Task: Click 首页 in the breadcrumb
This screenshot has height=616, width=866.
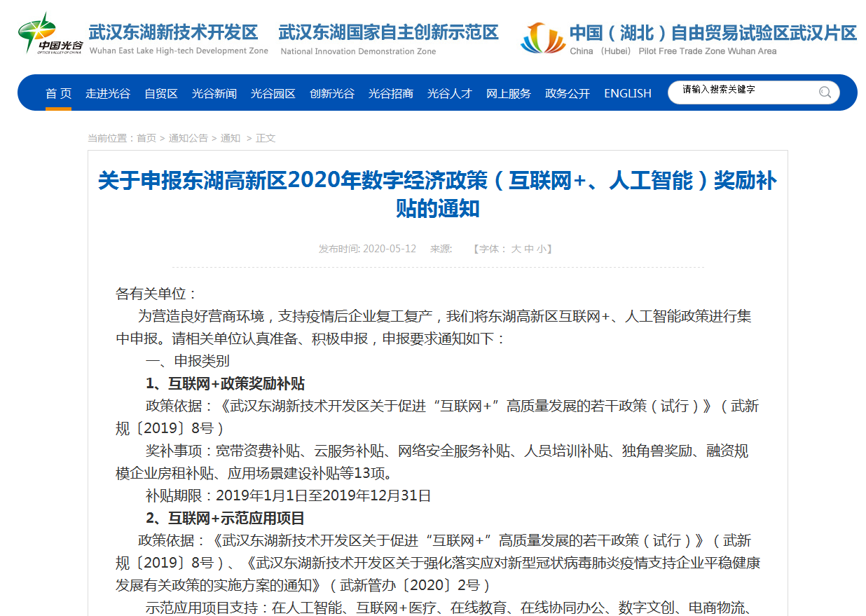Action: click(x=146, y=138)
